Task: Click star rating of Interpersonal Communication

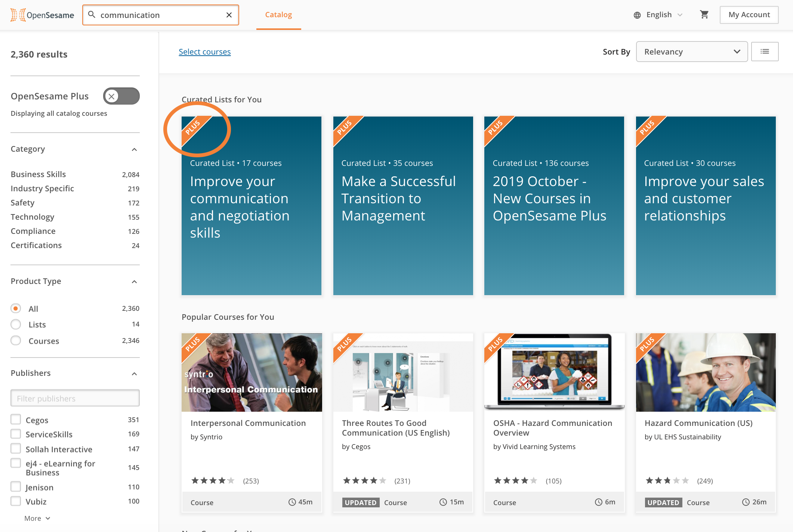Action: point(213,480)
